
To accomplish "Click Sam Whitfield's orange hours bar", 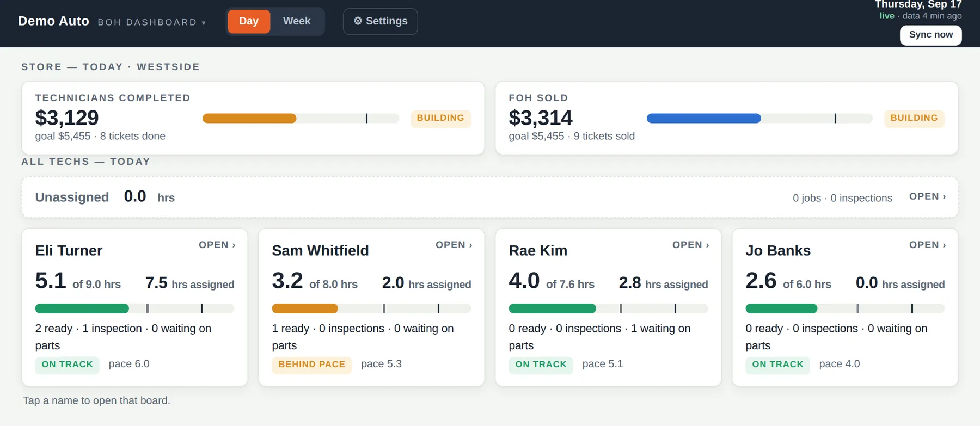I will coord(305,308).
